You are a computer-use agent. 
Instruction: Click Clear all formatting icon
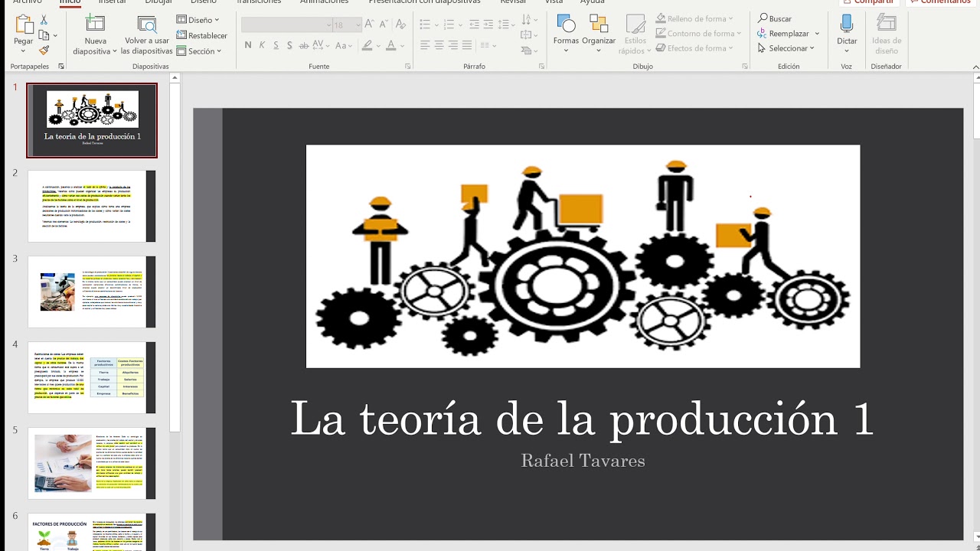click(400, 24)
